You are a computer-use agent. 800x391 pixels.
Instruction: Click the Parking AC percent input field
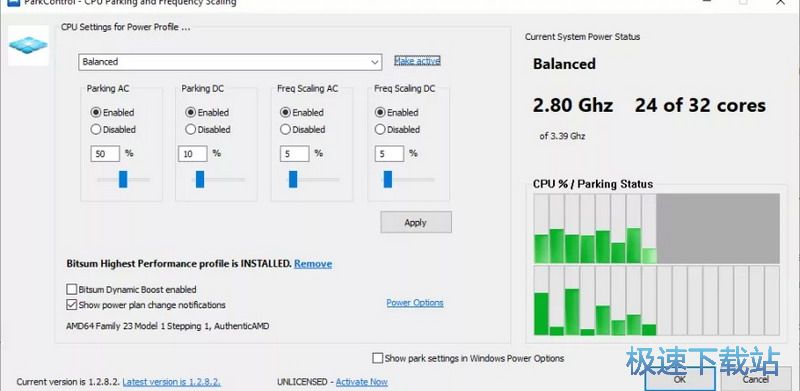105,154
